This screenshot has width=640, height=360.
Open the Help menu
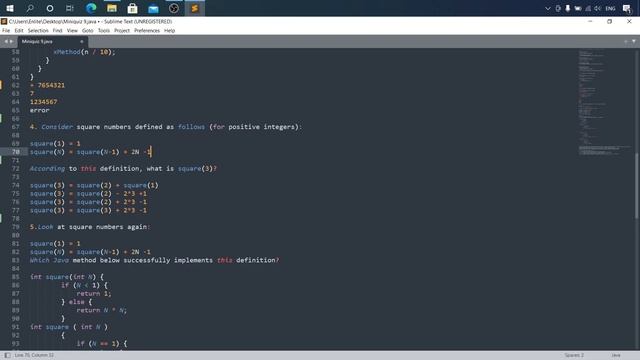[x=169, y=31]
